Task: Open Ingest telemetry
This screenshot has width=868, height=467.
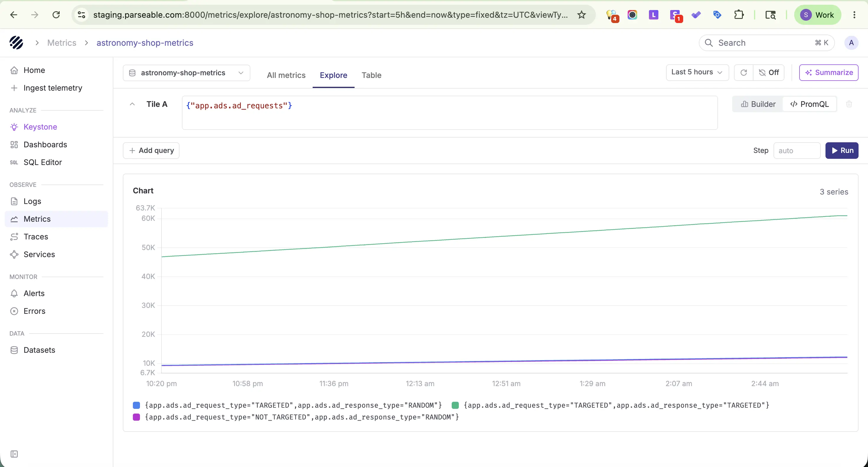Action: click(x=56, y=88)
